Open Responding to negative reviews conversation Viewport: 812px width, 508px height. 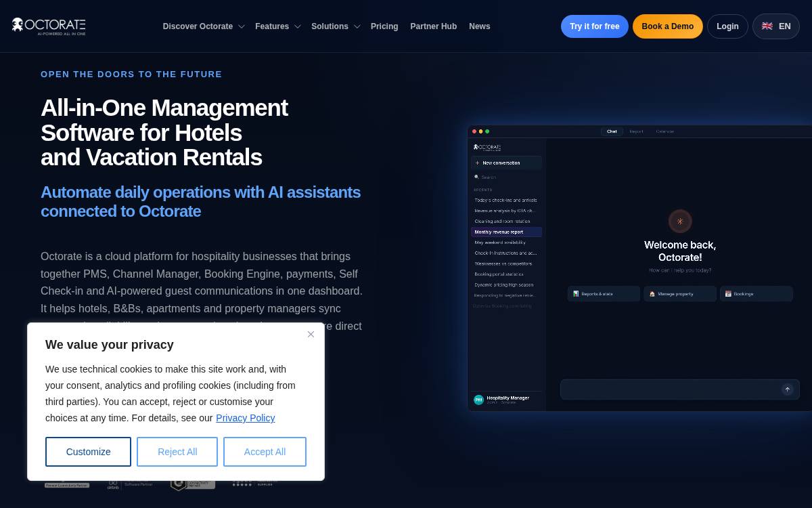pos(506,295)
